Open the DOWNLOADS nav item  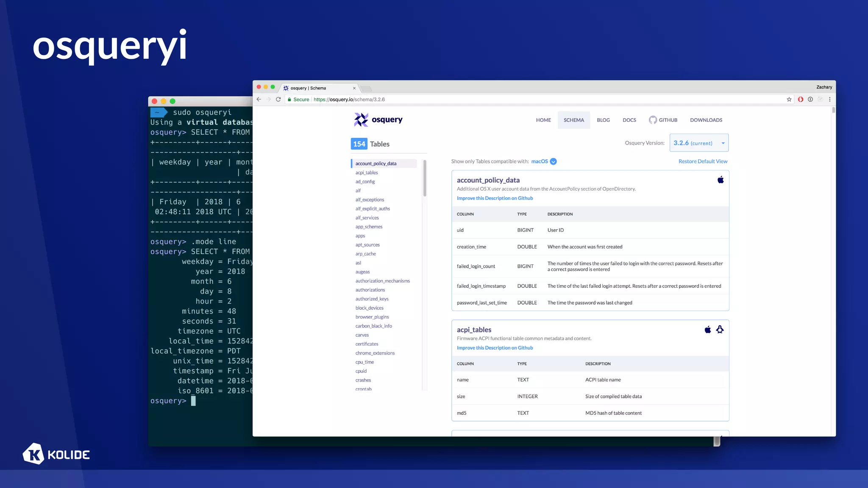pos(706,120)
